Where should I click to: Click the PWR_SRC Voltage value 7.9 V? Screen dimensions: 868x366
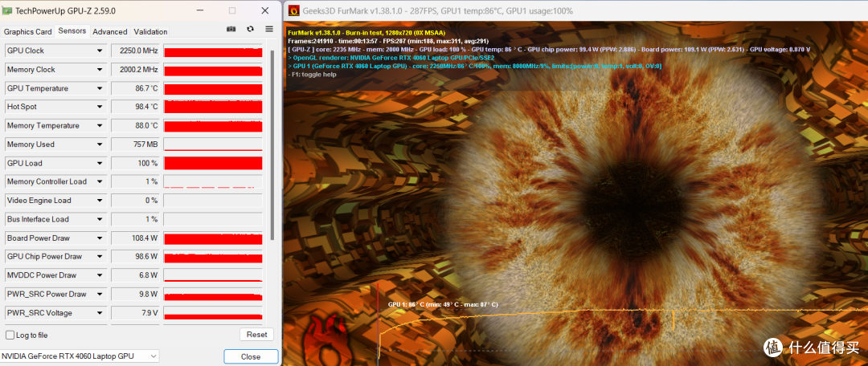click(135, 313)
